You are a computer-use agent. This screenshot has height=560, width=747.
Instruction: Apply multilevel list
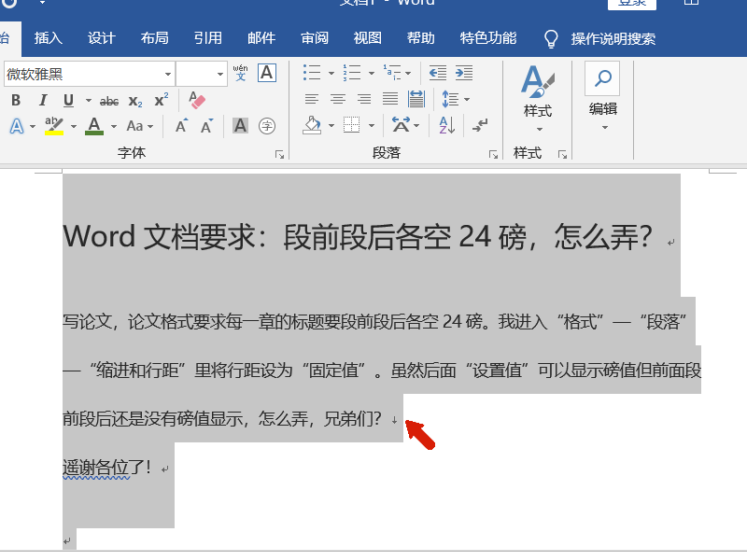391,73
